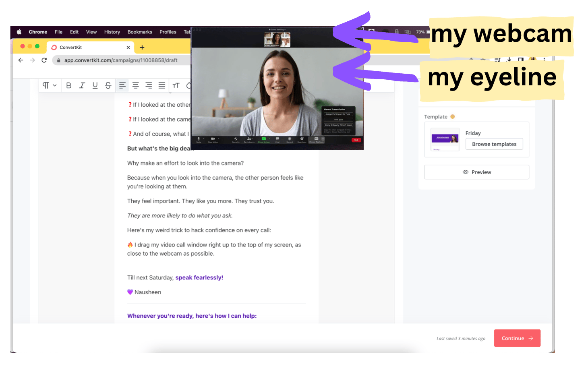Click Closed Captions in Zoom toolbar
588x368 pixels.
click(316, 140)
